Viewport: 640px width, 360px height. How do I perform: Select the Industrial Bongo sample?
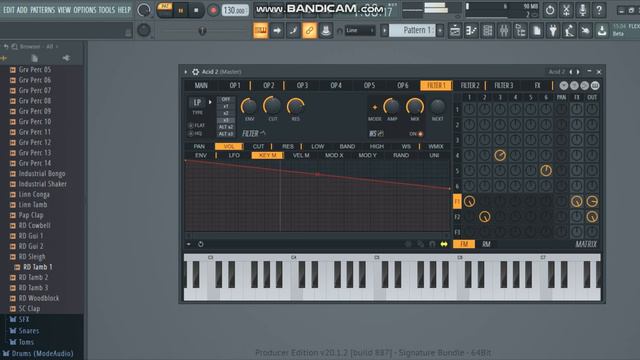(42, 173)
